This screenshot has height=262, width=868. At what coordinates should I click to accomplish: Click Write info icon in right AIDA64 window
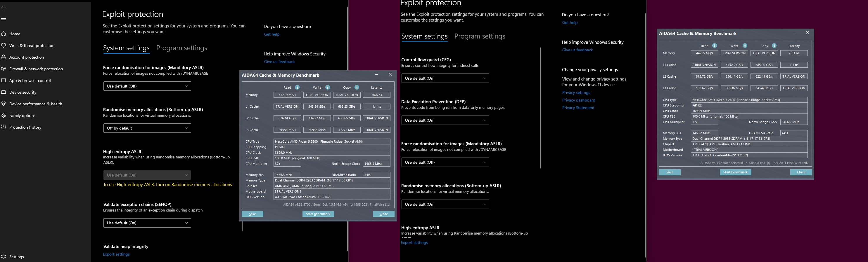745,46
